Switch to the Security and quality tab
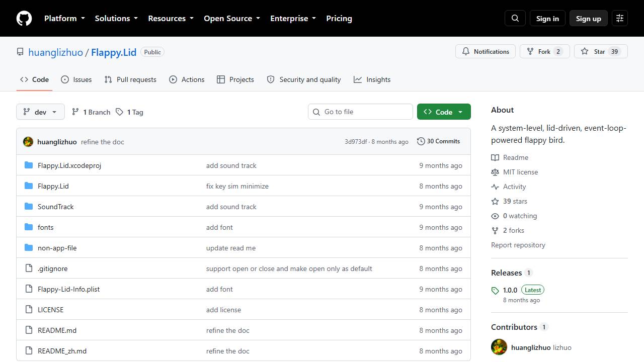This screenshot has height=362, width=644. pos(304,79)
